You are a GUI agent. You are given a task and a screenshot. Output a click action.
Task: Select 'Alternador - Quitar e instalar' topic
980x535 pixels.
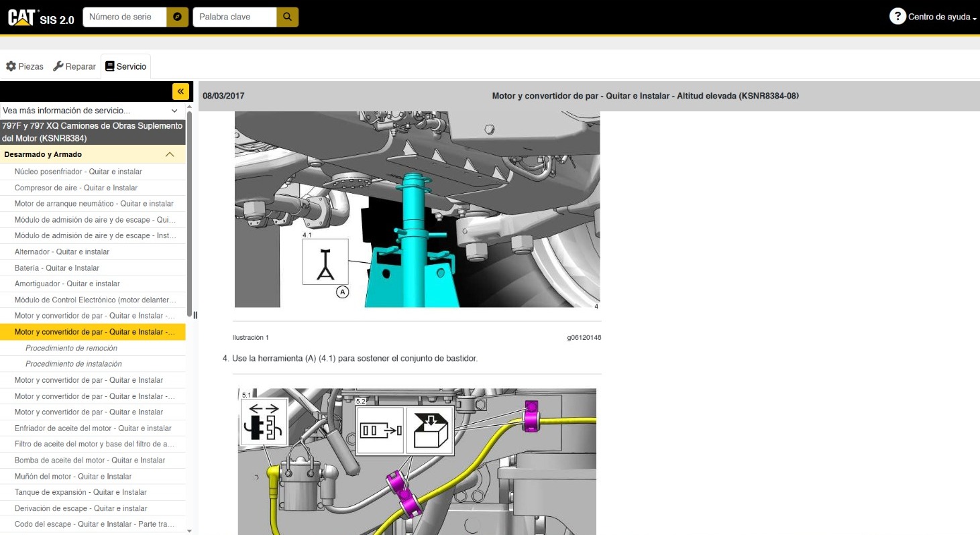click(x=62, y=252)
